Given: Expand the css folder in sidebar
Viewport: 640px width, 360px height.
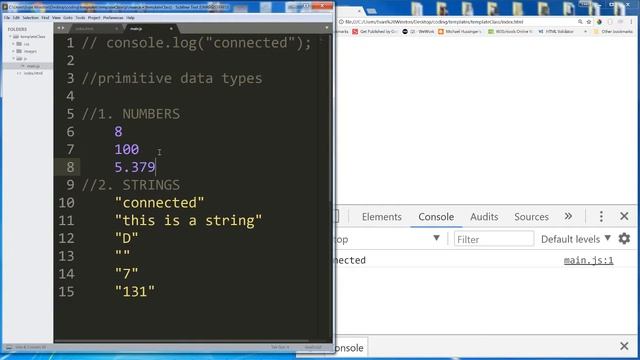Looking at the screenshot, I should (x=13, y=44).
